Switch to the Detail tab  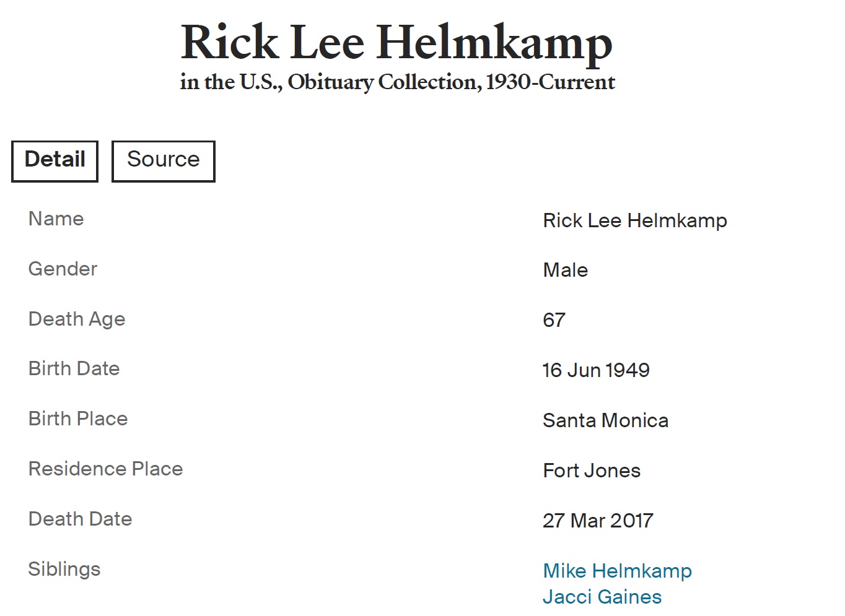point(55,160)
